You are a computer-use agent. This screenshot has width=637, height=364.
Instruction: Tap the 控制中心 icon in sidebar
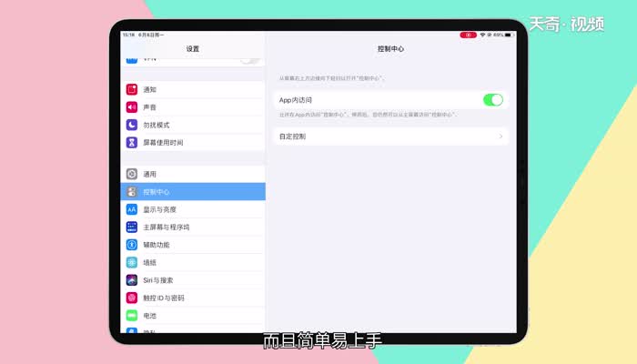132,192
